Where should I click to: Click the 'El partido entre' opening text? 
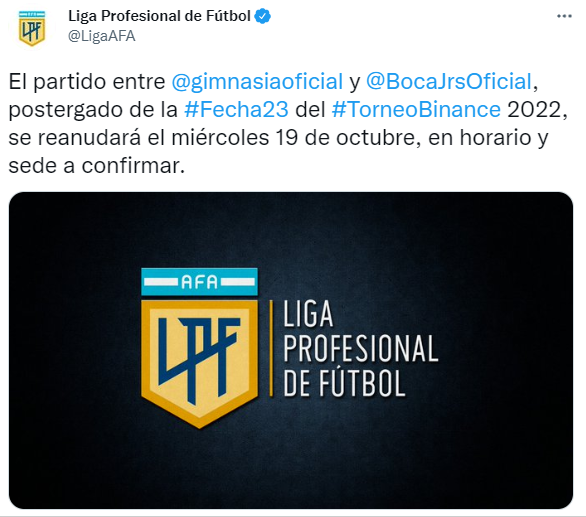[87, 81]
